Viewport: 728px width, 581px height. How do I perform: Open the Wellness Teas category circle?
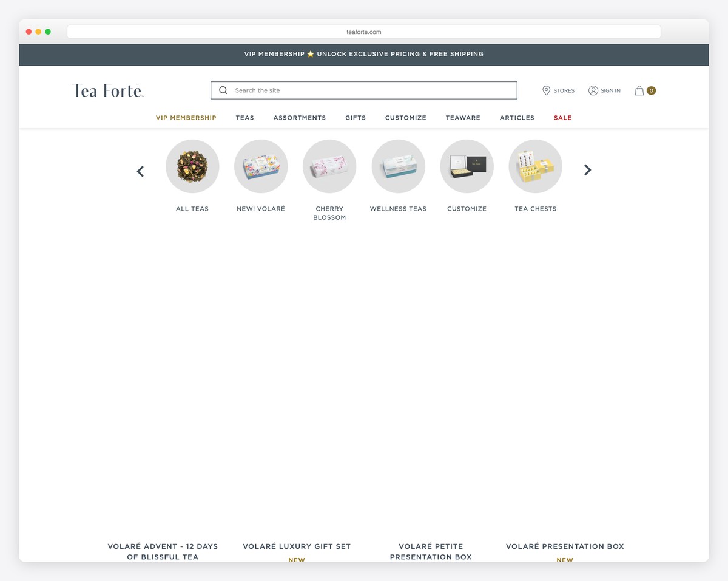[x=398, y=166]
